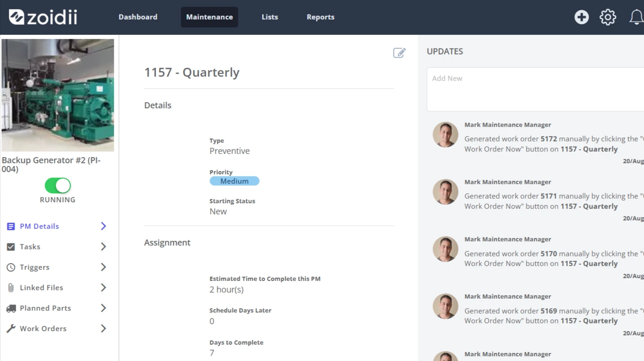Open the Reports menu

pos(320,17)
